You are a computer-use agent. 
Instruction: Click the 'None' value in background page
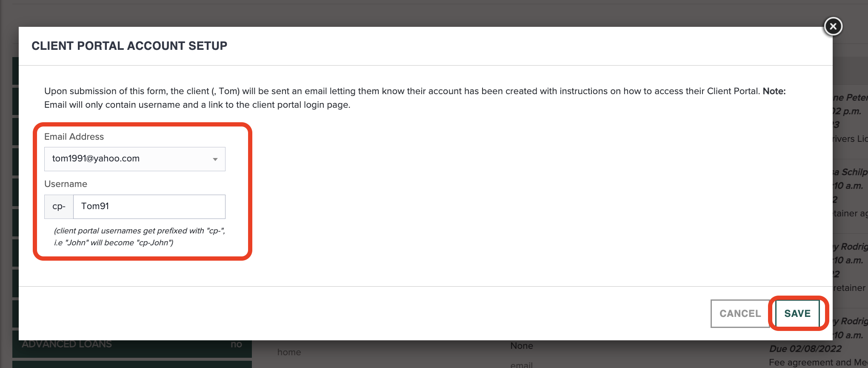522,346
